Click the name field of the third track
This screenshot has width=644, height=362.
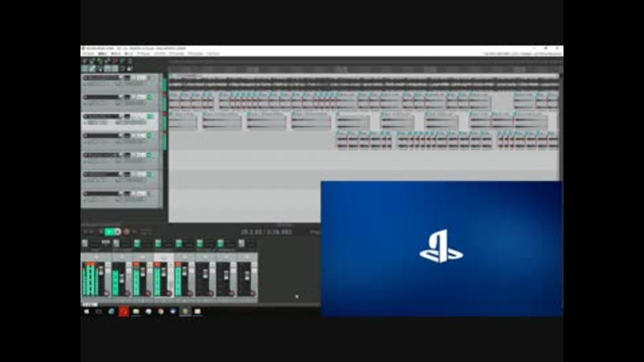click(x=103, y=116)
